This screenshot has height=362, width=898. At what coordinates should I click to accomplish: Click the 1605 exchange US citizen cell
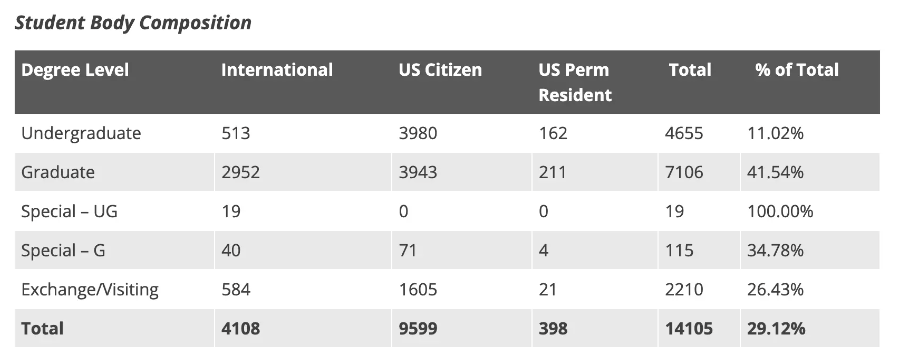tap(418, 289)
